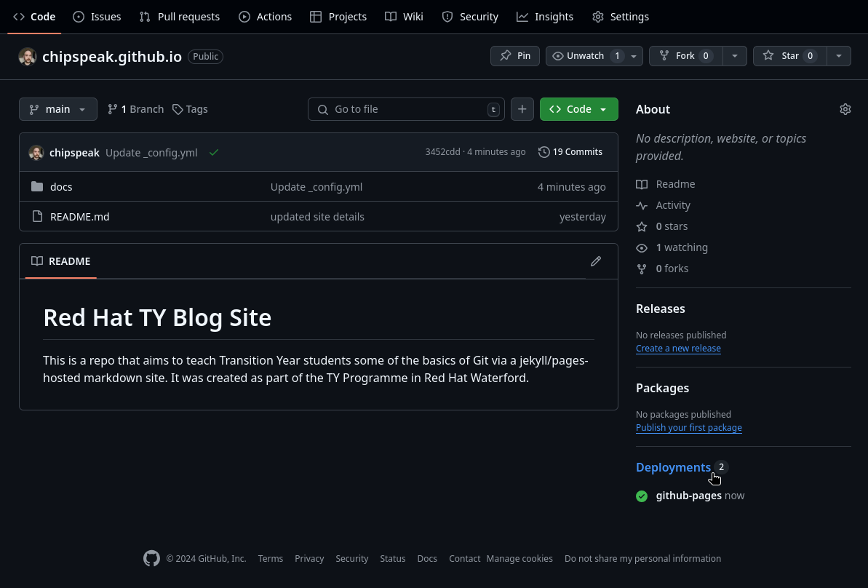The image size is (868, 588).
Task: Expand the green Code dropdown
Action: point(602,108)
